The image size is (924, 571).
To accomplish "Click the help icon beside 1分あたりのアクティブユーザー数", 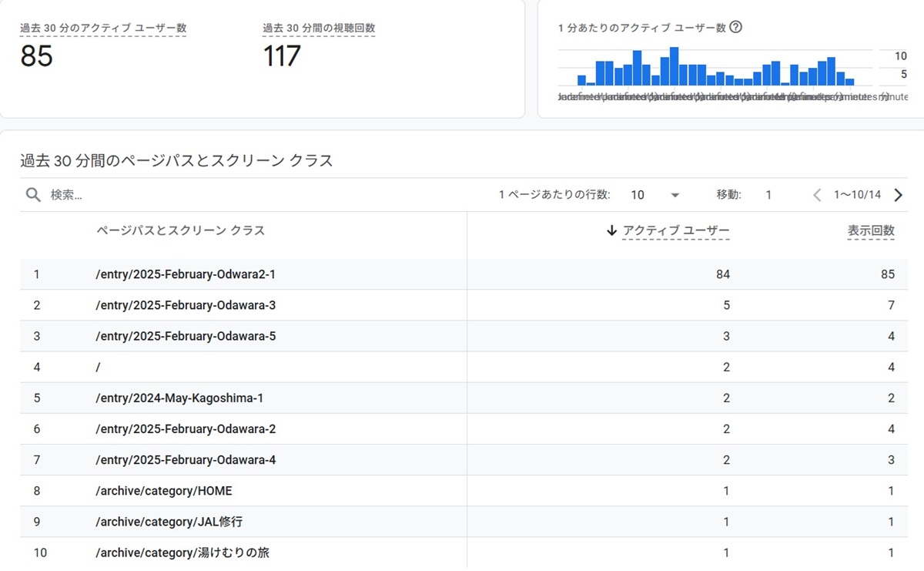I will pyautogui.click(x=735, y=27).
